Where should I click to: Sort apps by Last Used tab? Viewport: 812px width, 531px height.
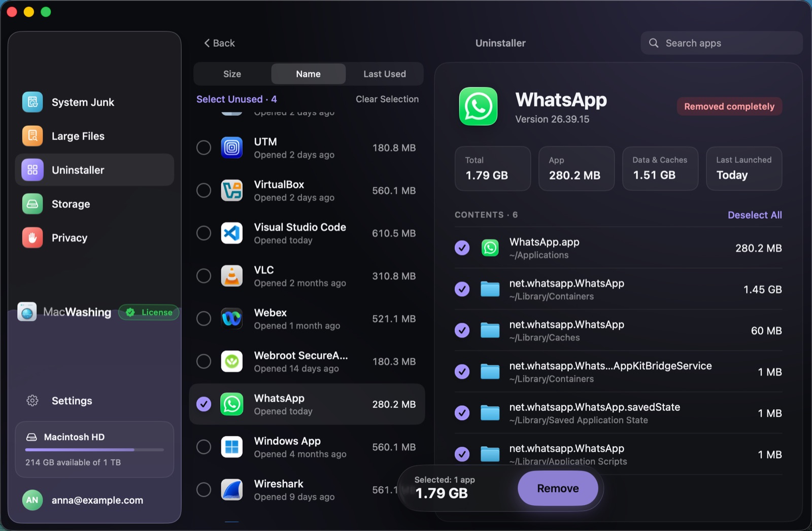coord(385,74)
